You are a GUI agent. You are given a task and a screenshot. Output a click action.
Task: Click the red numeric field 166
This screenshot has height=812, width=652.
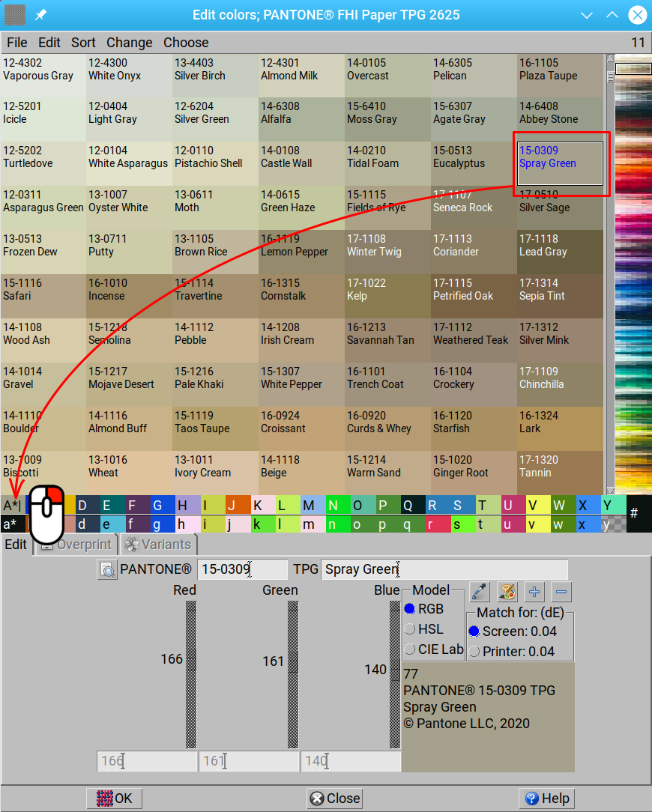pyautogui.click(x=147, y=761)
